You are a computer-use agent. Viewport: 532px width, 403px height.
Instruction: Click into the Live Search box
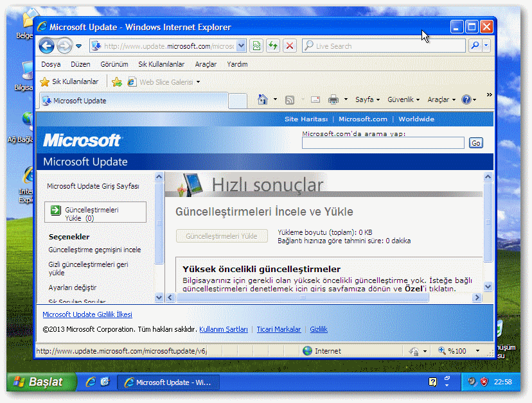pyautogui.click(x=384, y=46)
